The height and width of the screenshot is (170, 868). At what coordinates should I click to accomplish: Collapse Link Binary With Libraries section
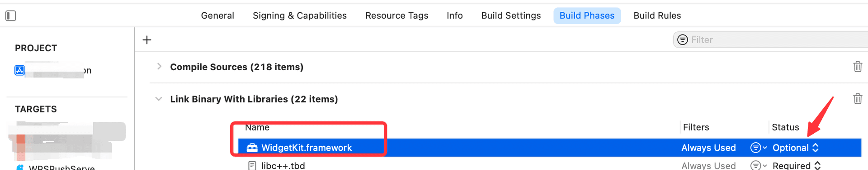point(159,99)
